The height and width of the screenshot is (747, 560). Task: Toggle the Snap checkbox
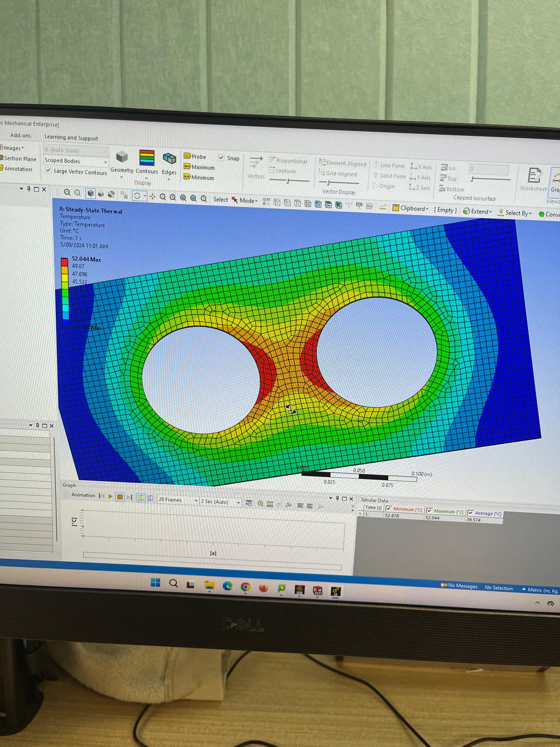(221, 157)
